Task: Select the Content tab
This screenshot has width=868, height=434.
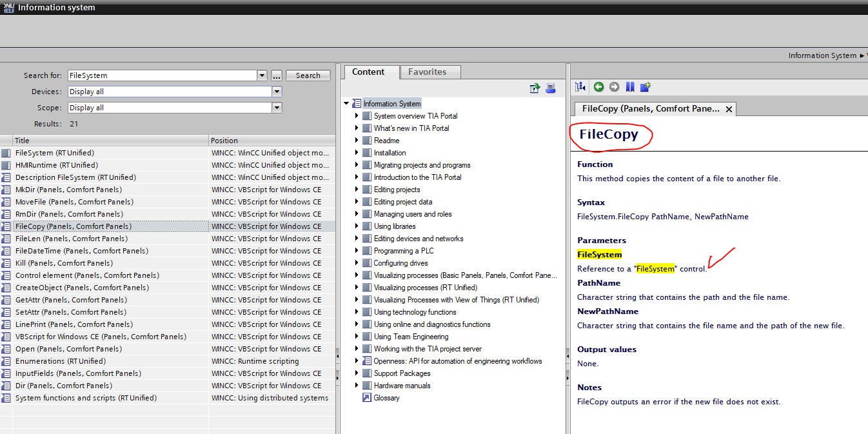Action: tap(368, 72)
